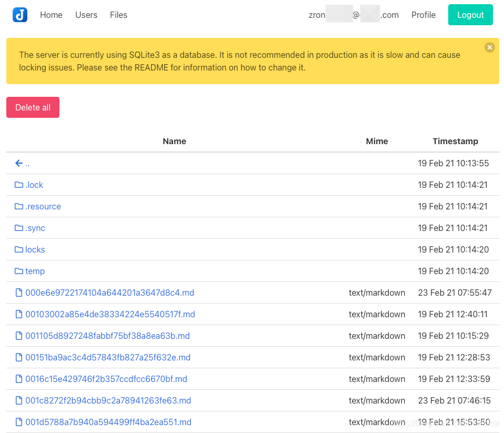Click the Name column header
Image resolution: width=504 pixels, height=433 pixels.
174,141
